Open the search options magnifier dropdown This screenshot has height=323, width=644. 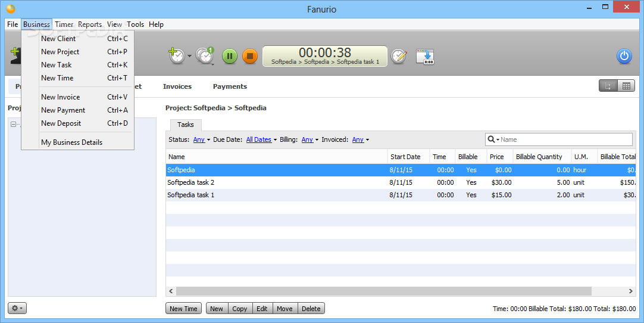[493, 139]
